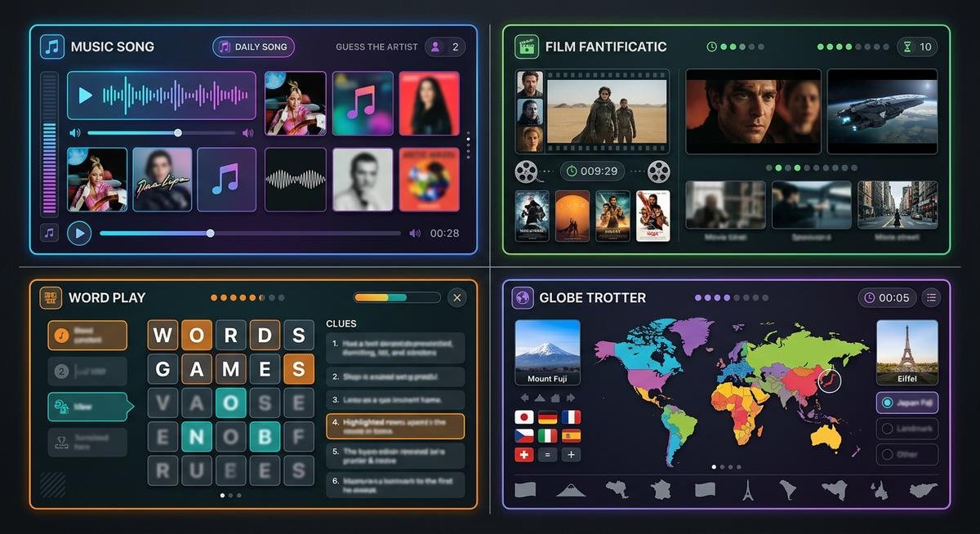Viewport: 980px width, 534px height.
Task: Seek on the song progress bar near 00:28
Action: click(250, 234)
